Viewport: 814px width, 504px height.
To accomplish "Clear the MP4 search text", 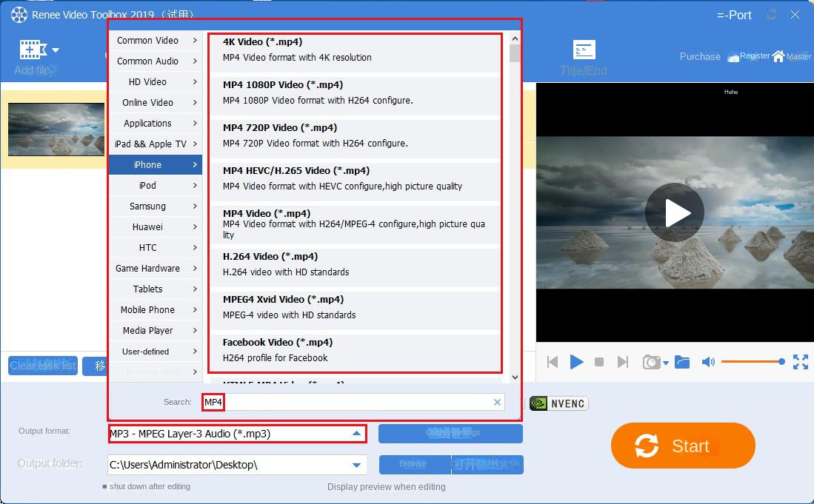I will click(498, 402).
